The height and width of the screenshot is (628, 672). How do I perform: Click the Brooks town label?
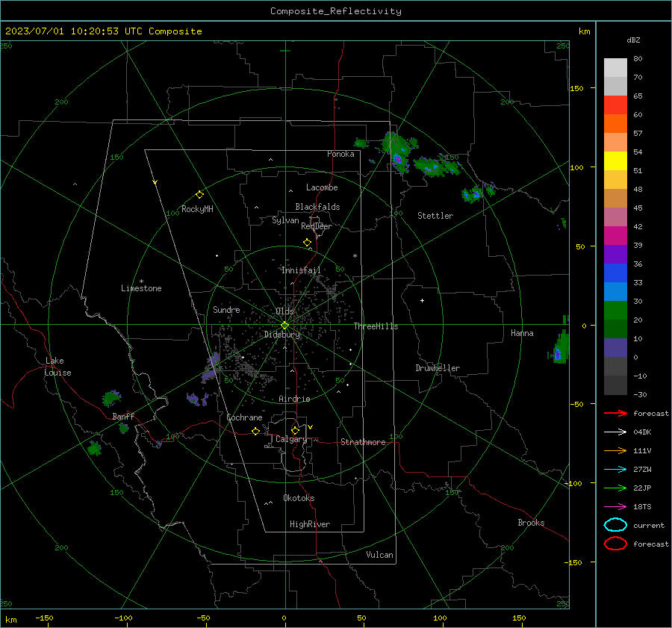point(531,523)
